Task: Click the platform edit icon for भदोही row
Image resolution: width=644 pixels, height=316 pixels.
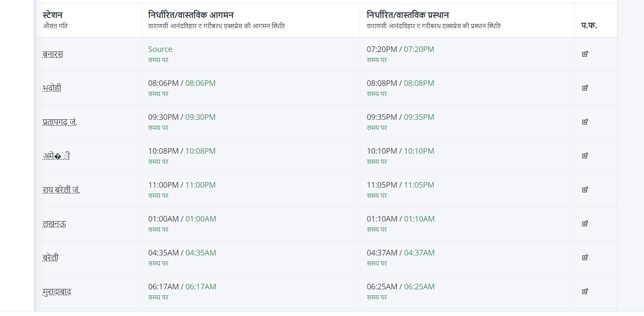Action: (585, 88)
